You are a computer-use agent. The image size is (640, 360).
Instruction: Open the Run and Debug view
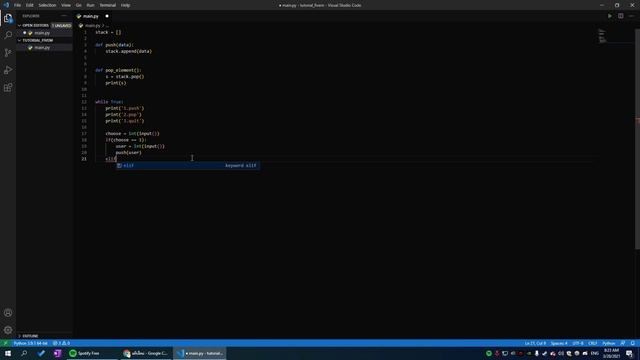[8, 70]
